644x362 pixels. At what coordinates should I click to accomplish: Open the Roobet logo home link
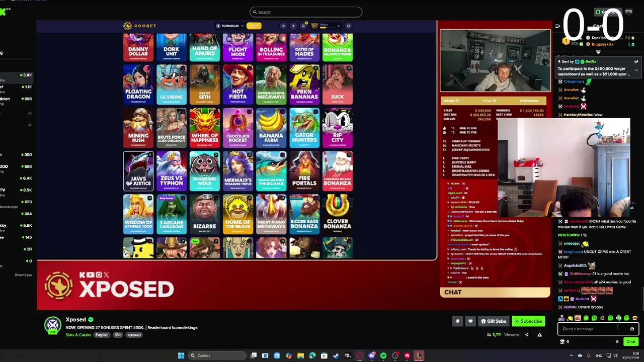[140, 26]
